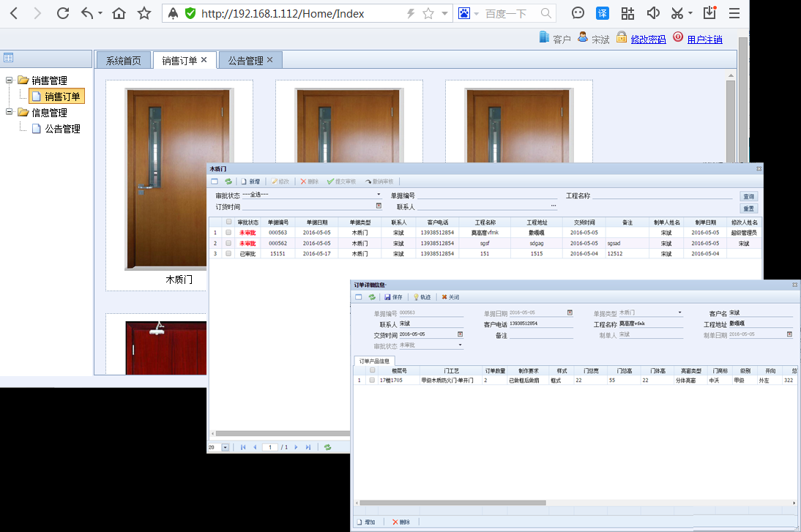Open the page size dropdown showing 20

[x=225, y=447]
